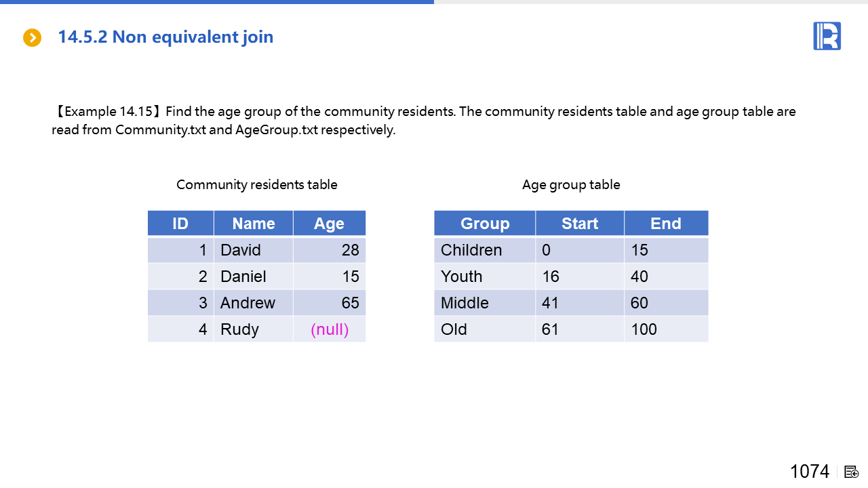Screen dimensions: 868x488
Task: Click the orange chevron bullet icon
Action: click(32, 38)
